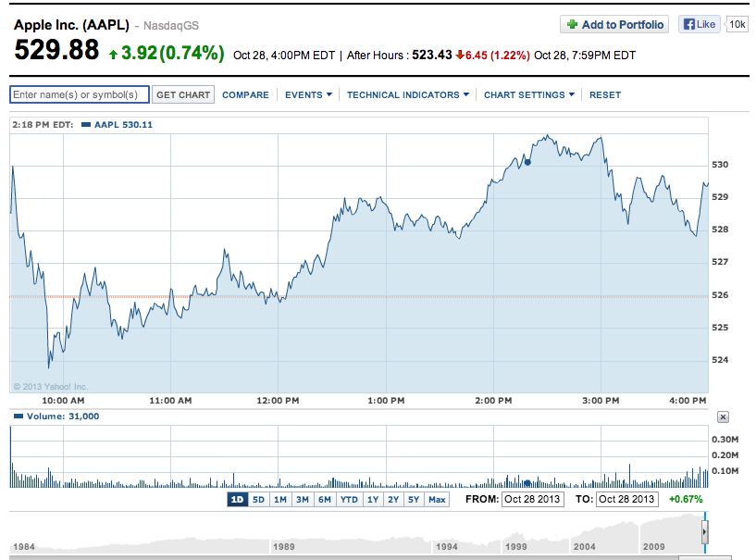Select the 1D time range
The width and height of the screenshot is (756, 560).
point(237,500)
